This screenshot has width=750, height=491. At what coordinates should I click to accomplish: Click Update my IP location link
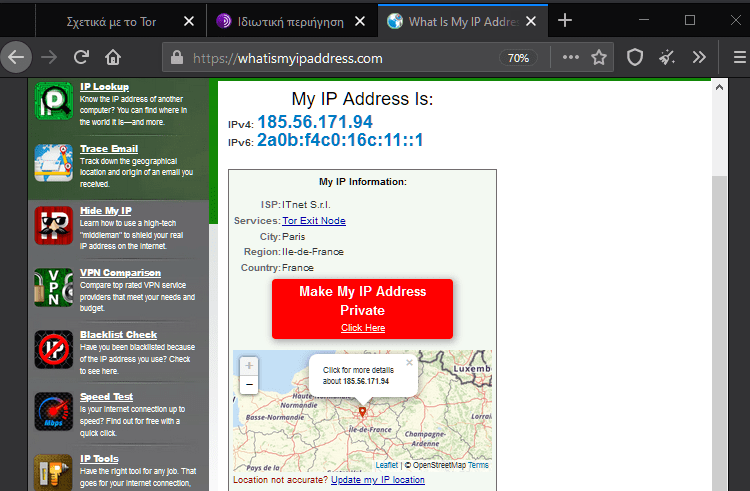pos(377,480)
